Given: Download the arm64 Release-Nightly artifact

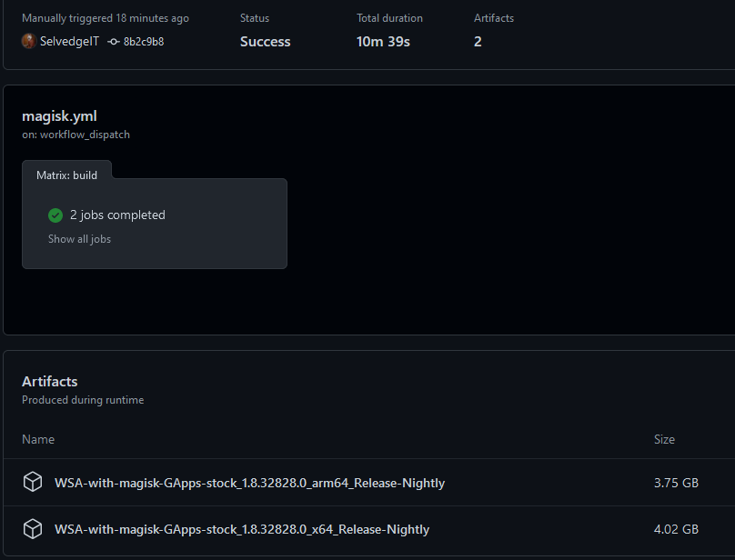Looking at the screenshot, I should [249, 483].
